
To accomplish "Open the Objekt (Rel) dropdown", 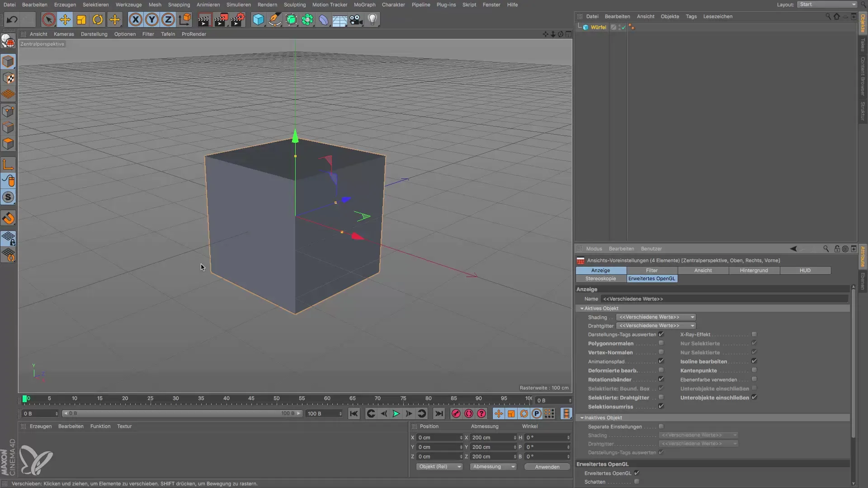I will point(439,467).
